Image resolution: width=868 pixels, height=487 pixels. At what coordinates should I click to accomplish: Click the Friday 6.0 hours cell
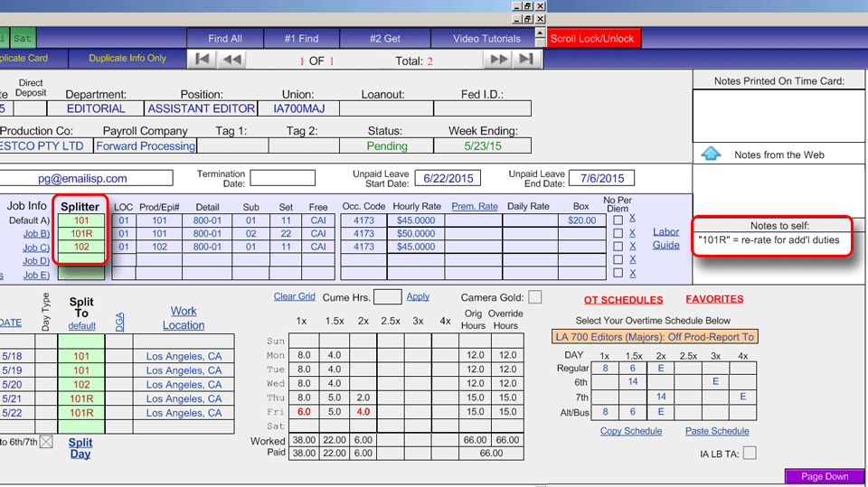tap(304, 411)
